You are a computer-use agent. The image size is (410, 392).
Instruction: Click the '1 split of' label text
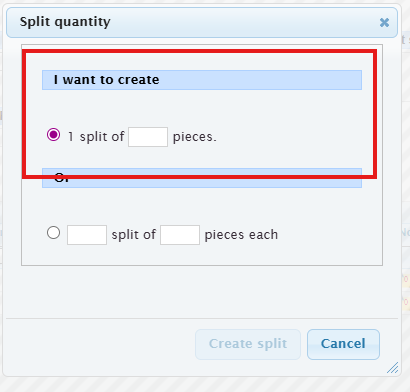[x=96, y=137]
